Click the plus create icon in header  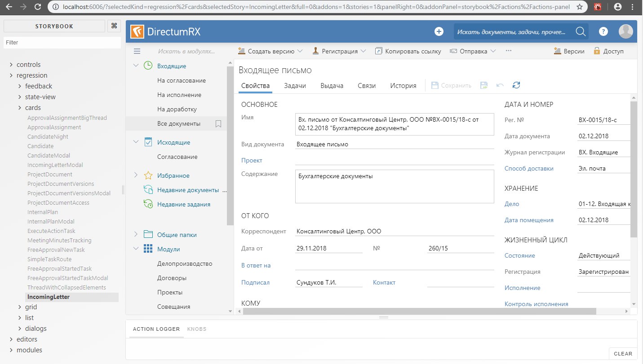439,31
